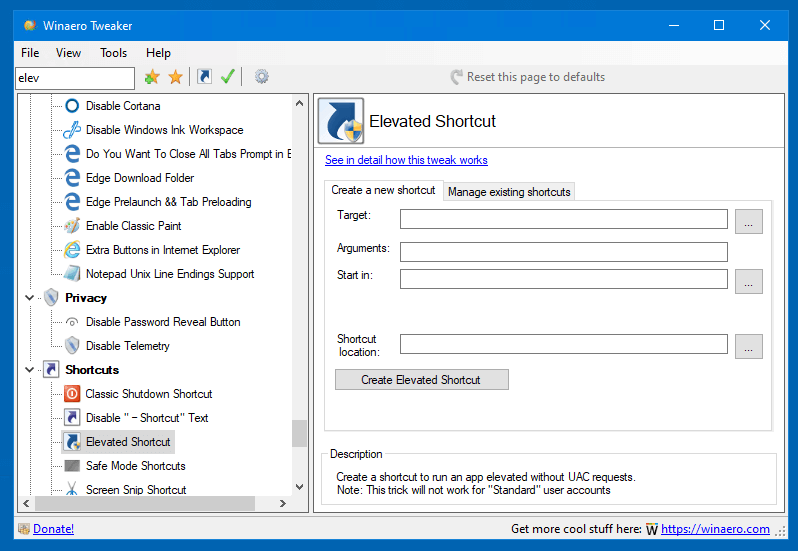
Task: Click the Internet Explorer icon for Extra Buttons
Action: tap(72, 249)
